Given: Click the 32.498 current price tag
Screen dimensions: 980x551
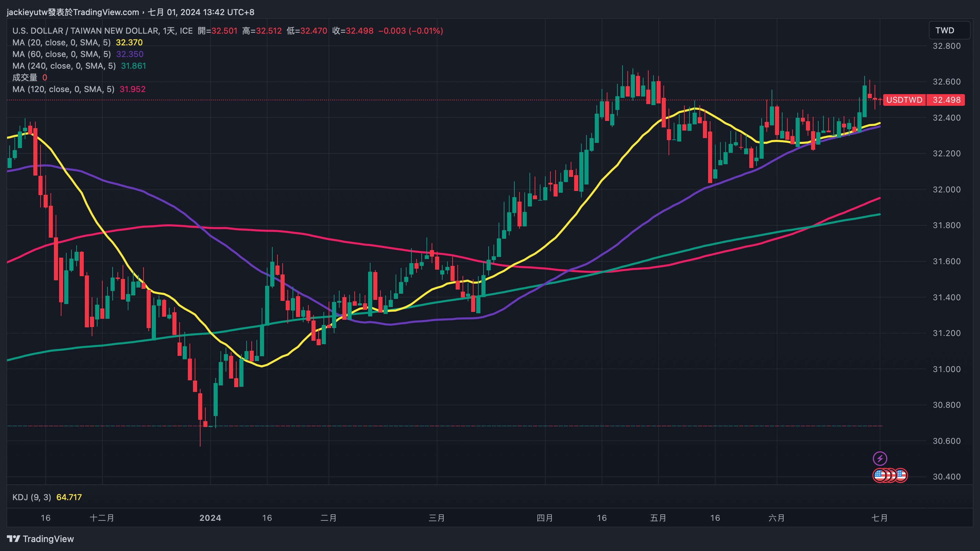Looking at the screenshot, I should point(946,100).
